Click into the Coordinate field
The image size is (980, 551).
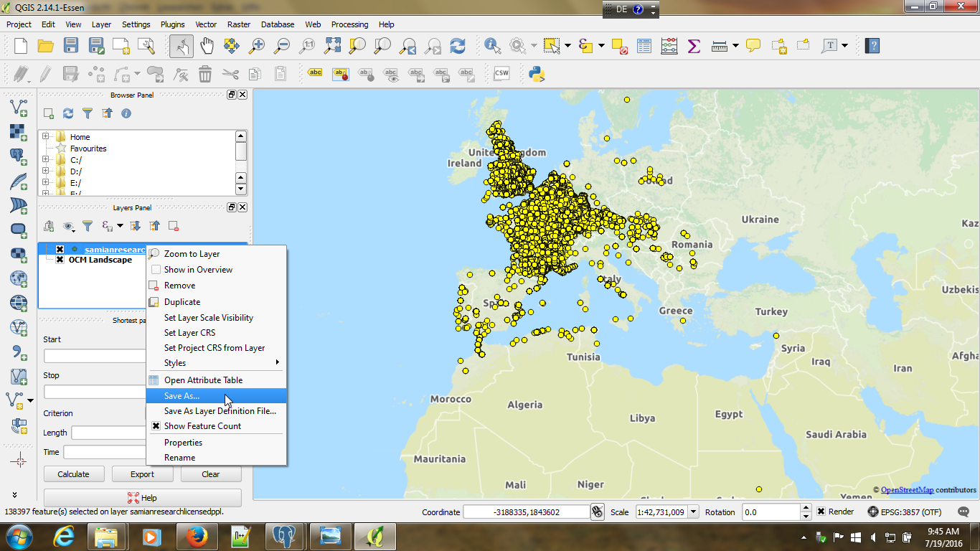point(525,512)
